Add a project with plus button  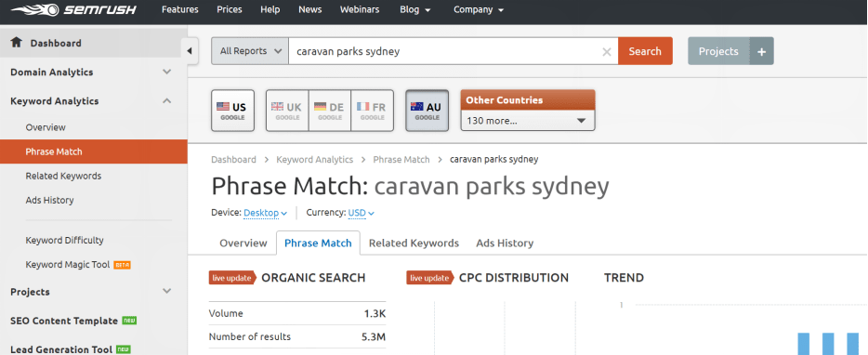762,51
